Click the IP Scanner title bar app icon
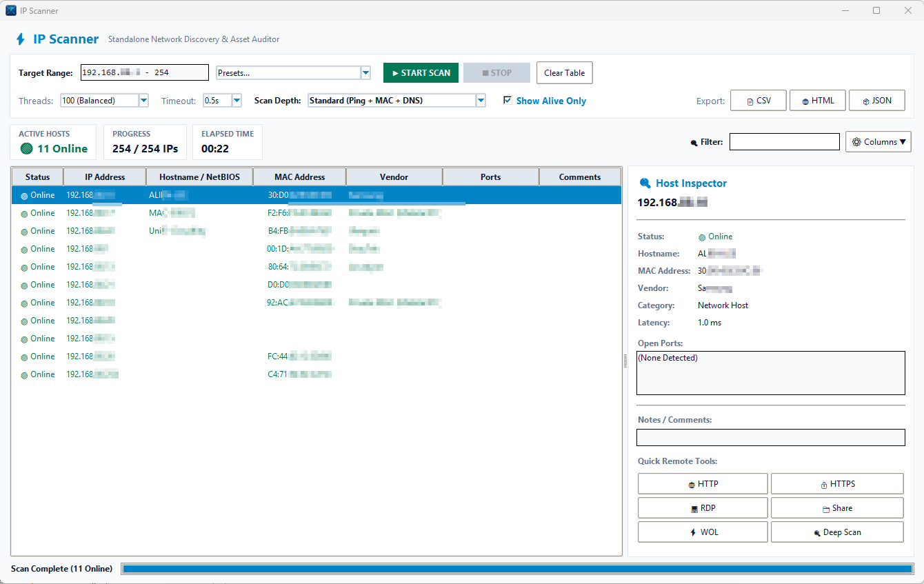 (11, 10)
